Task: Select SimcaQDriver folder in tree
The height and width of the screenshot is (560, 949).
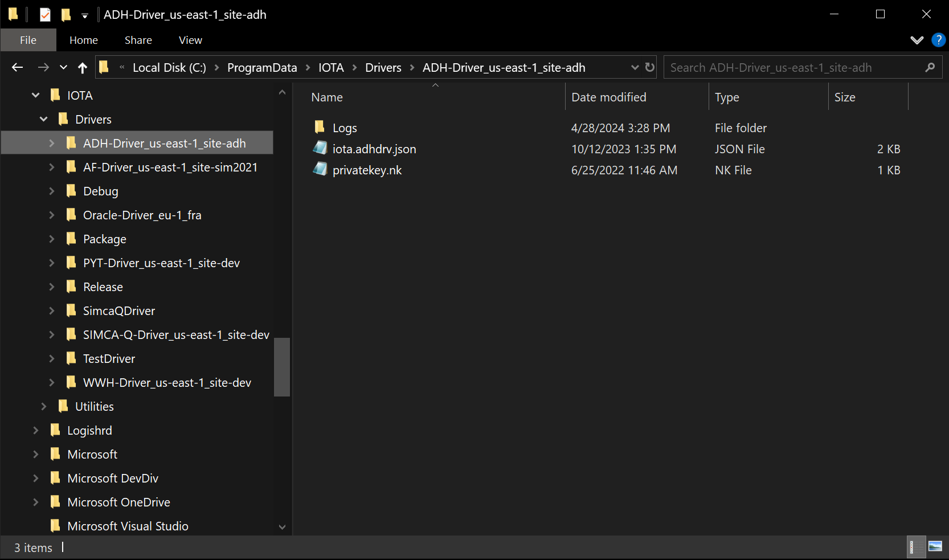Action: click(119, 311)
